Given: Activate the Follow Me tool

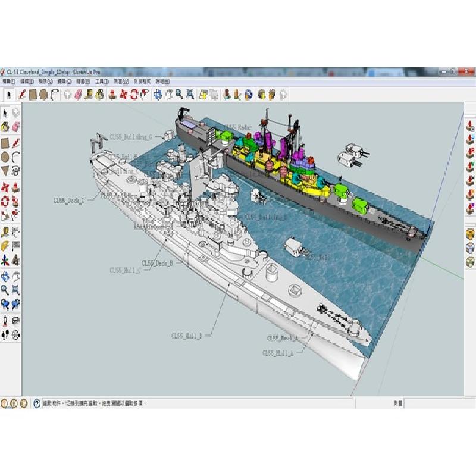Looking at the screenshot, I should [15, 201].
